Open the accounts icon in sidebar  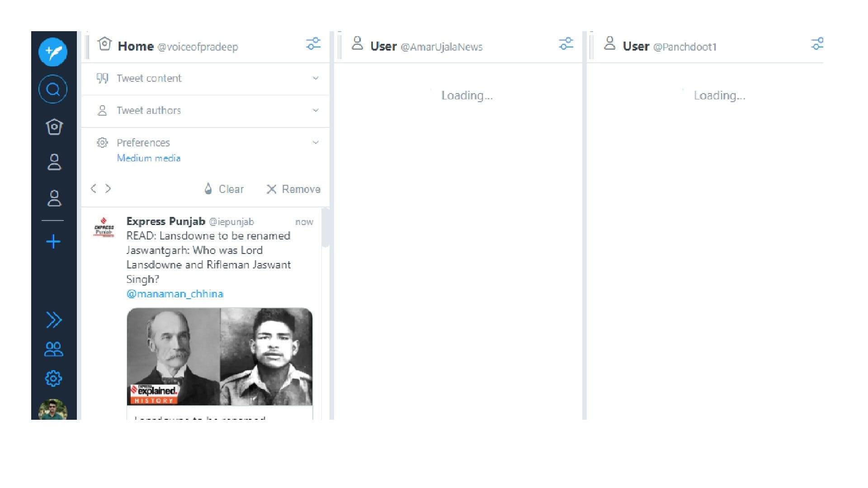click(54, 349)
